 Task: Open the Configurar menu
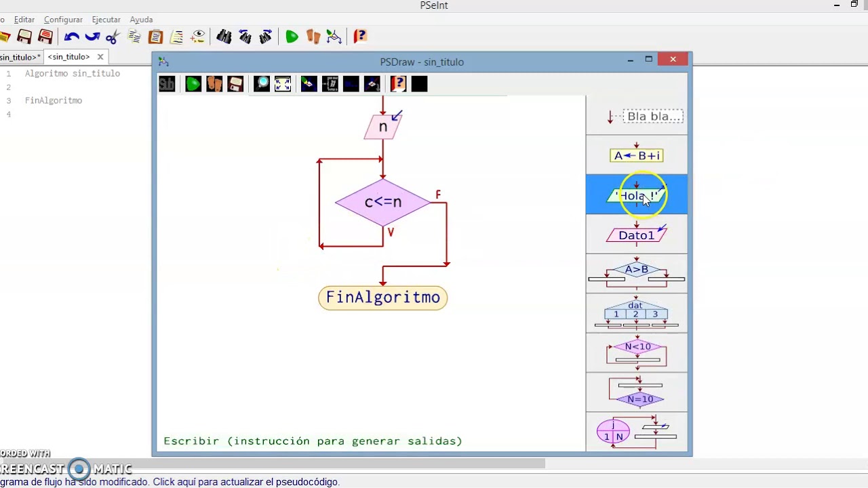coord(63,20)
